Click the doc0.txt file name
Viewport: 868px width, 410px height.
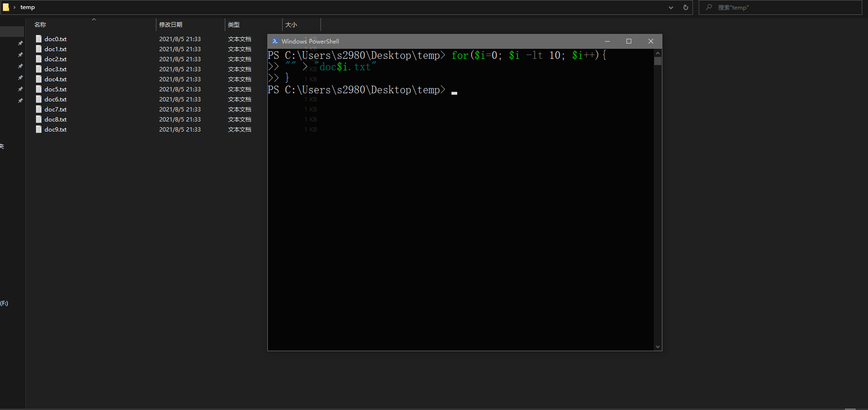(x=55, y=39)
